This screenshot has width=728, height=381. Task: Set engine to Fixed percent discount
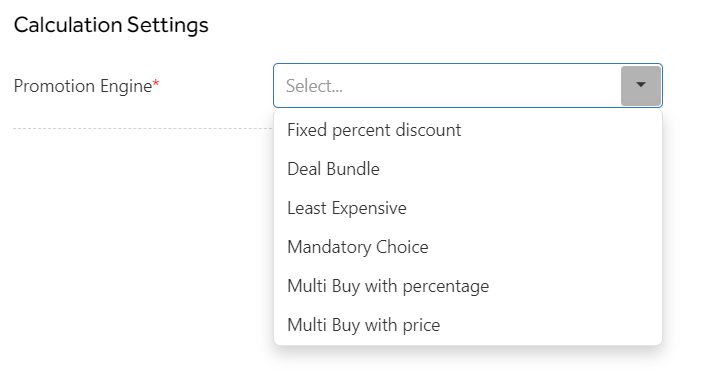coord(468,130)
